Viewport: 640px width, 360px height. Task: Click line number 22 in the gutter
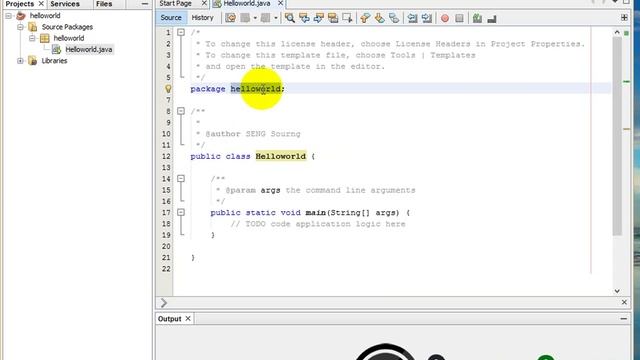(166, 269)
